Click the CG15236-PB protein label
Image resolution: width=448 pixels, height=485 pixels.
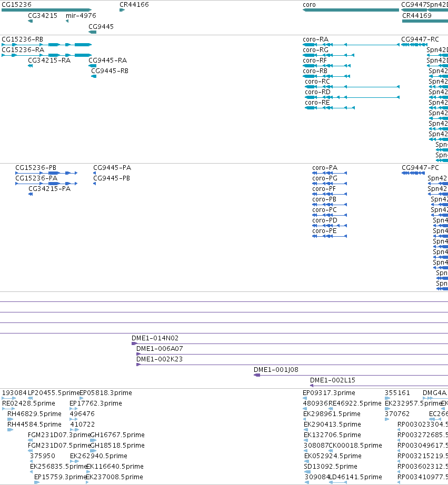[x=36, y=168]
